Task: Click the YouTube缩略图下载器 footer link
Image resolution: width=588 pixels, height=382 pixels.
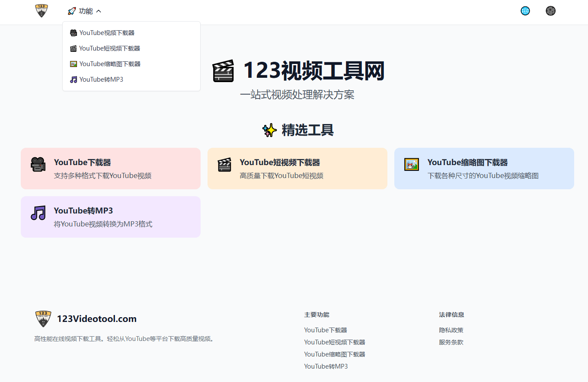Action: (x=335, y=354)
